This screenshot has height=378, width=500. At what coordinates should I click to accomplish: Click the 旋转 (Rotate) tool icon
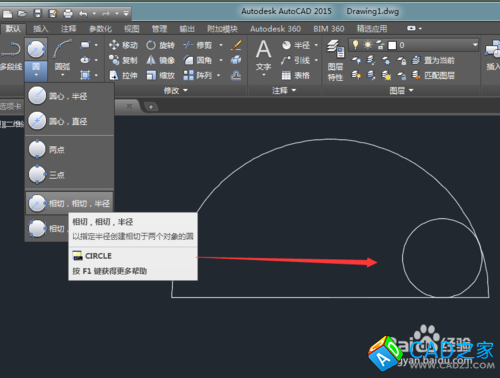(x=151, y=45)
